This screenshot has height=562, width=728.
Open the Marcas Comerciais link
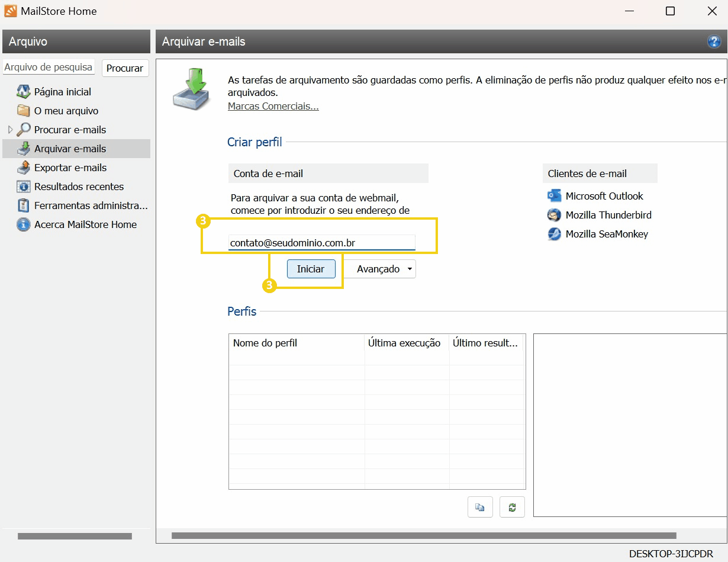pos(273,106)
